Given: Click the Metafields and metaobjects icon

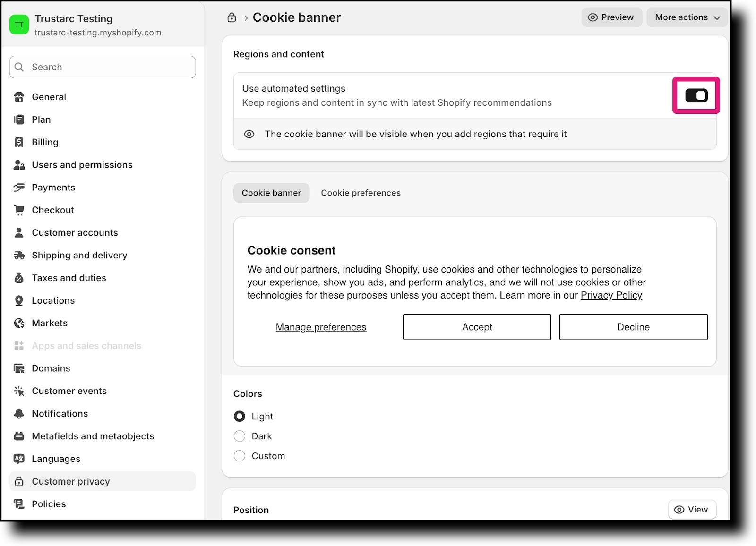Looking at the screenshot, I should (19, 436).
